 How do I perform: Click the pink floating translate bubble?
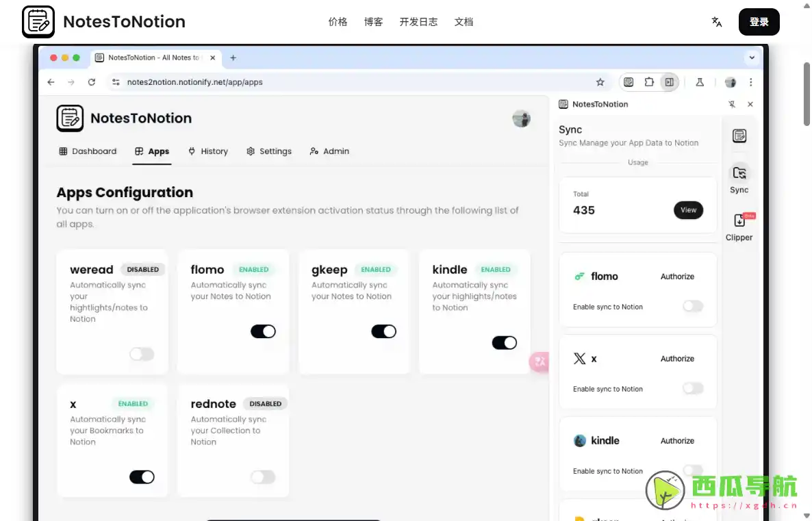(x=539, y=361)
